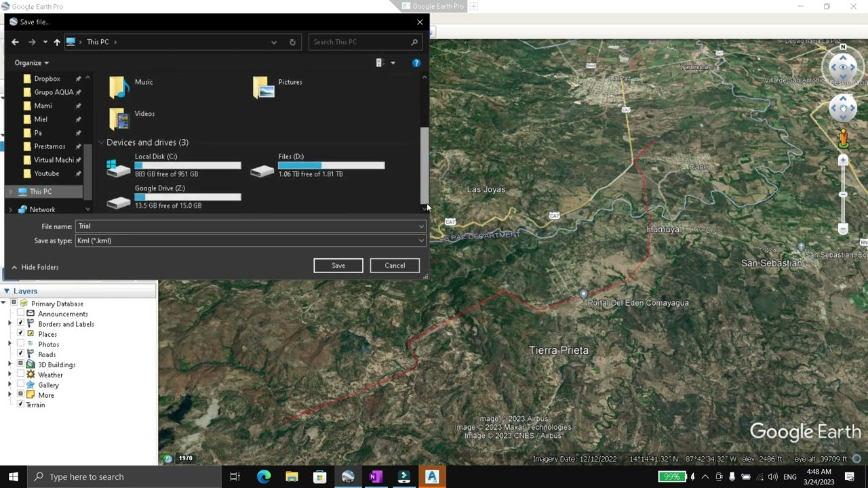Screen dimensions: 868x488
Task: Open the taskbar clock and date
Action: (x=821, y=476)
